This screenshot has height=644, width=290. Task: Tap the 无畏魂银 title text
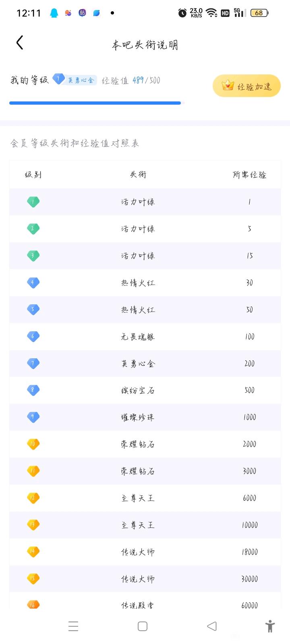[x=138, y=336]
